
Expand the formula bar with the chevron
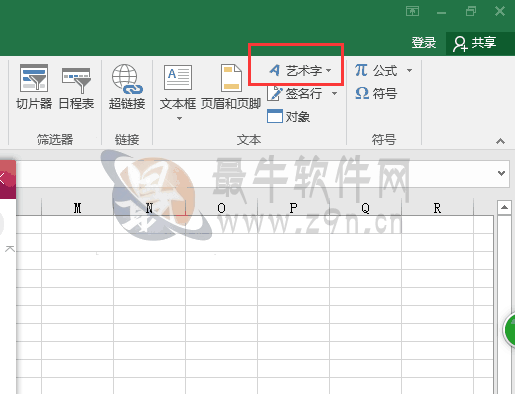coord(501,173)
